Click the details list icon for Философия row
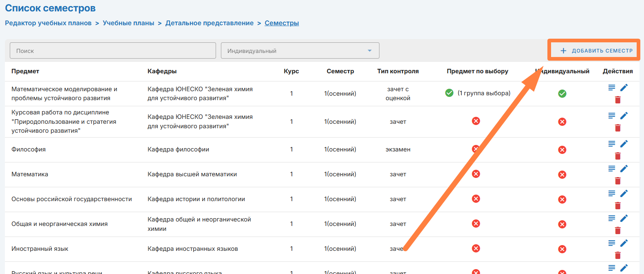The width and height of the screenshot is (644, 274). tap(611, 144)
